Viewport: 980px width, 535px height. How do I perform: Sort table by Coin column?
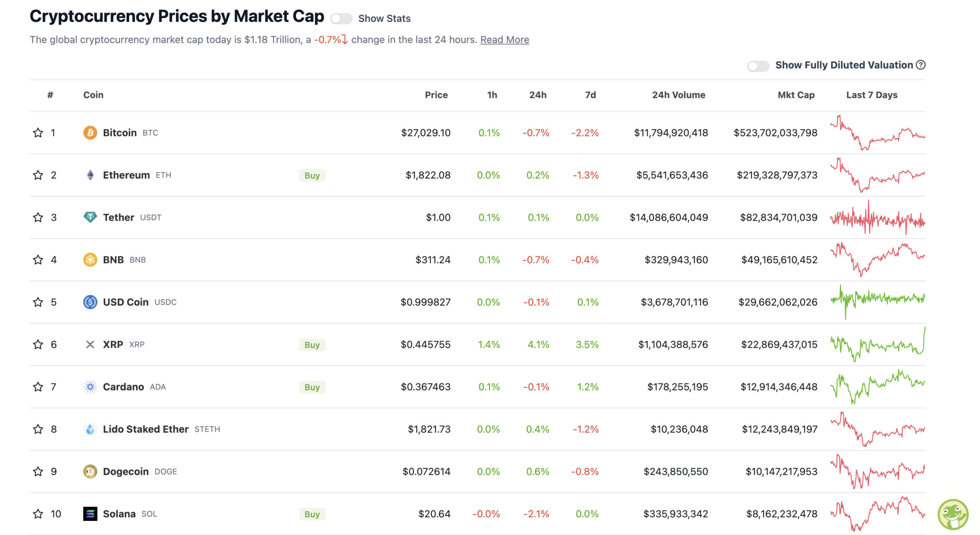93,95
